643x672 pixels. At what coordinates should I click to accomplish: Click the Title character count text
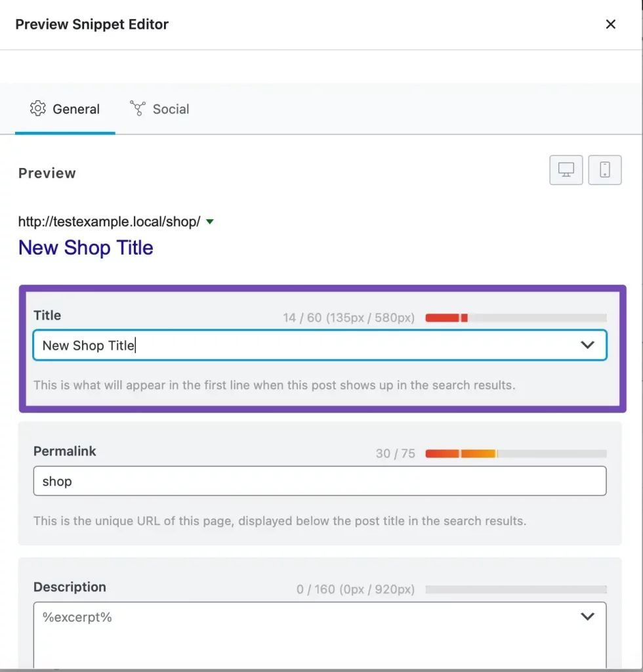(x=348, y=318)
